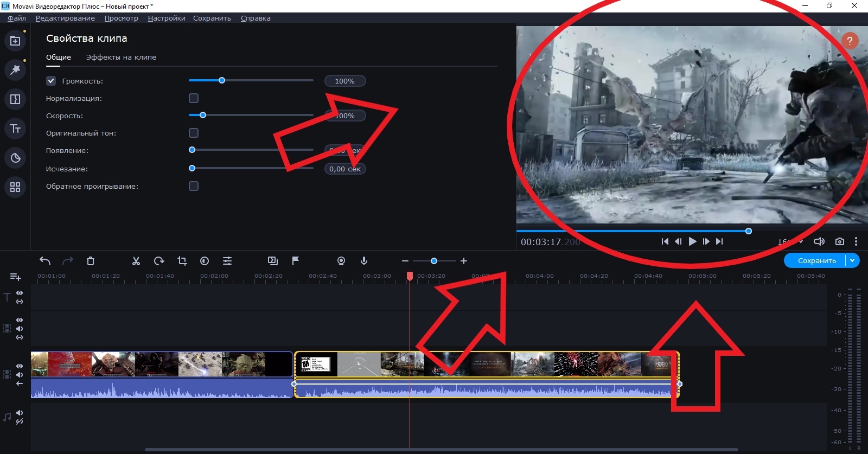
Task: Hide the overlay video track eye icon
Action: coord(20,320)
